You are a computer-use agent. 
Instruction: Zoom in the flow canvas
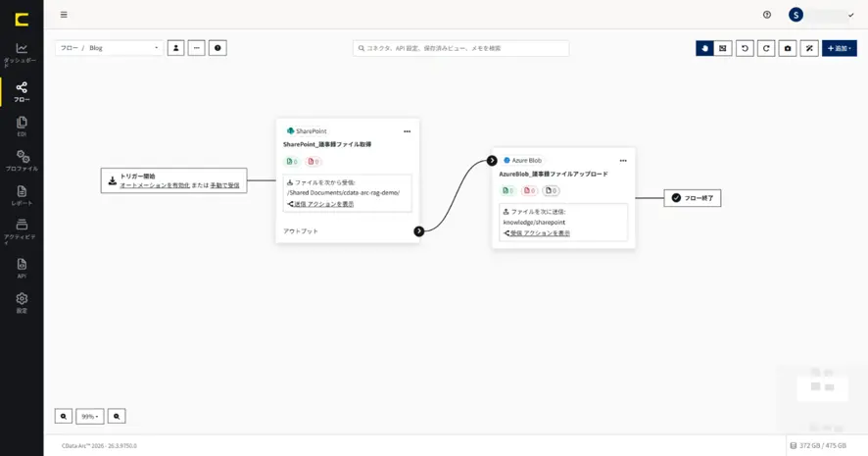point(117,416)
